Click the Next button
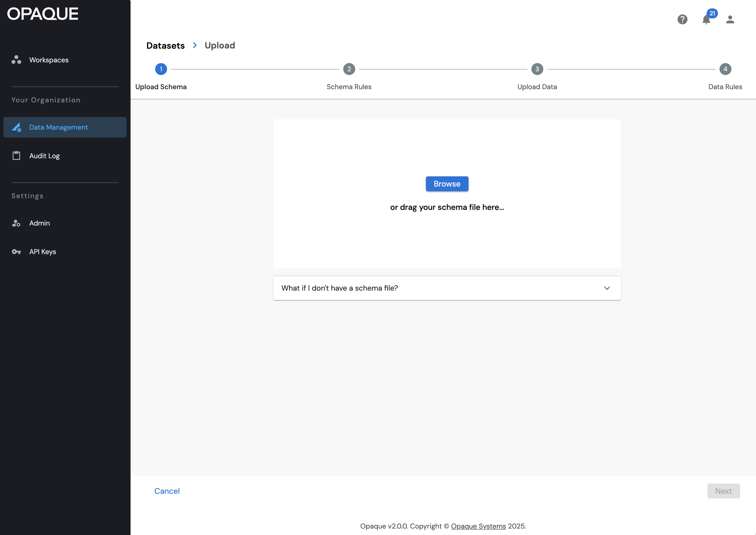 pyautogui.click(x=723, y=491)
